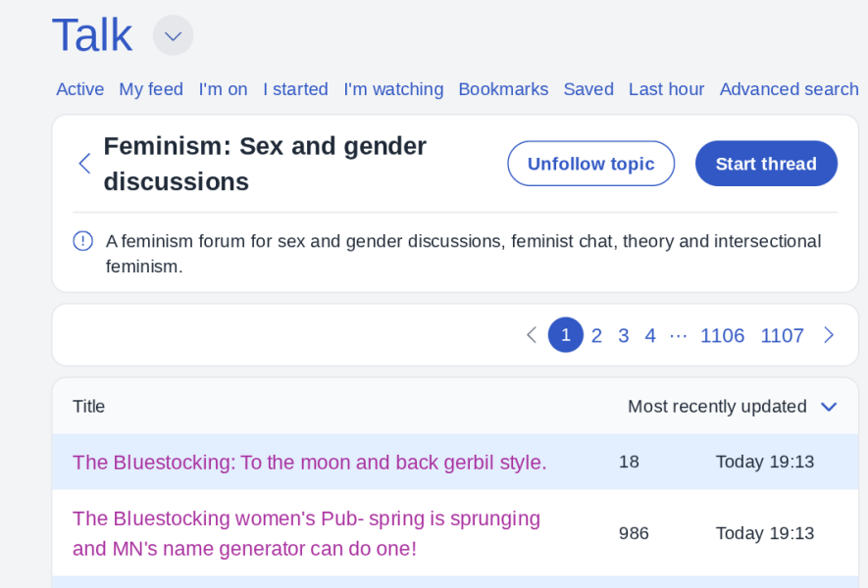The height and width of the screenshot is (588, 868).
Task: Expand the Talk dropdown chevron
Action: coord(173,36)
